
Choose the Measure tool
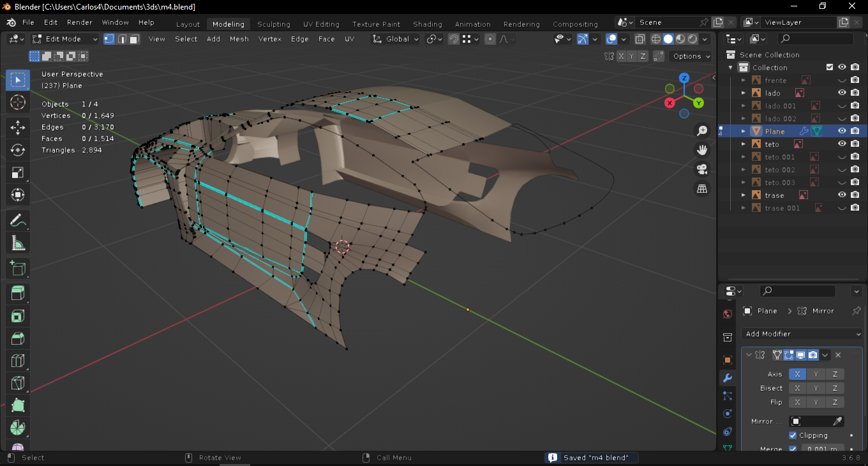(18, 243)
